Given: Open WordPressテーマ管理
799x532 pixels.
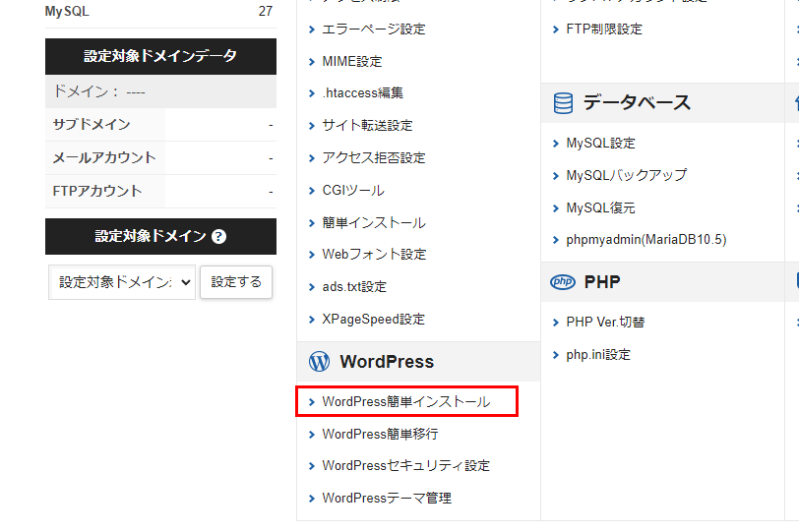Looking at the screenshot, I should click(x=387, y=498).
